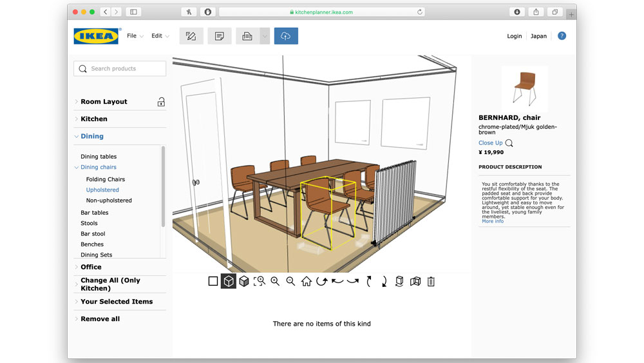Click the Japan country link
Viewport: 644px width, 363px height.
(538, 35)
